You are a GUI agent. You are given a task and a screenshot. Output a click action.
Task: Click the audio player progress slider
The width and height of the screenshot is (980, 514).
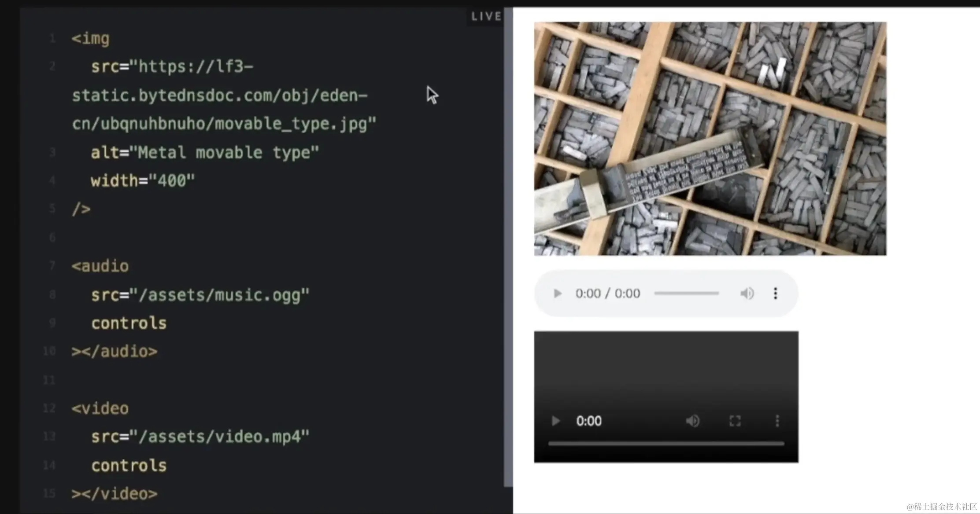[686, 293]
